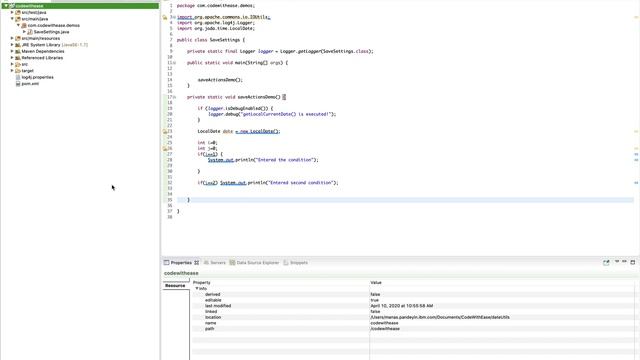Viewport: 640px width, 360px height.
Task: Click the warning marker on import line 3
Action: tap(165, 17)
